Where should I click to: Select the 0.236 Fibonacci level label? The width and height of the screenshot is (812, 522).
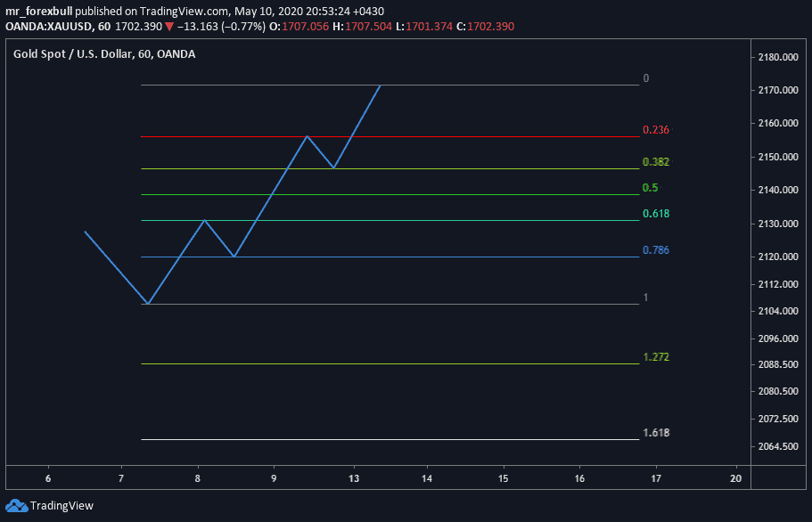(655, 130)
